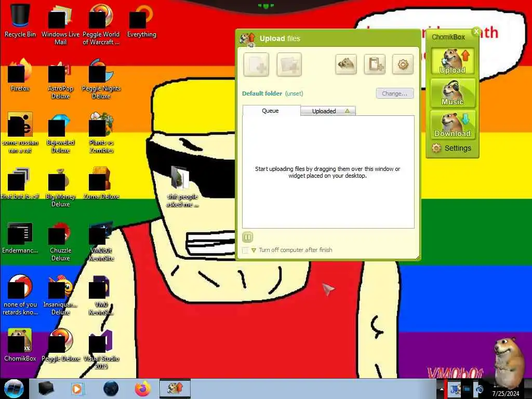Click the hamster icon in Upload toolbar
The height and width of the screenshot is (399, 532).
point(346,64)
